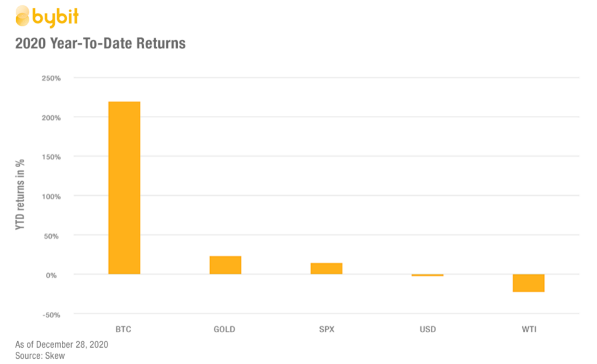Click the Bybit logo icon
This screenshot has width=597, height=364.
point(23,16)
